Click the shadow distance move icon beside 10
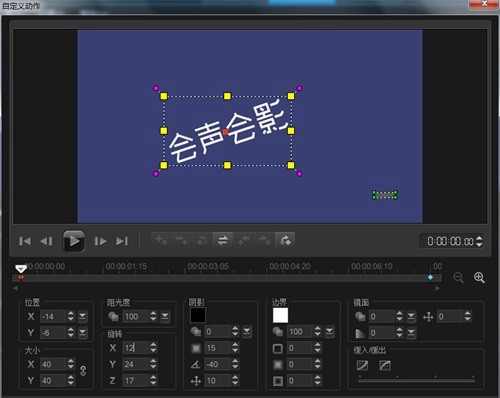The height and width of the screenshot is (398, 500). tap(196, 380)
